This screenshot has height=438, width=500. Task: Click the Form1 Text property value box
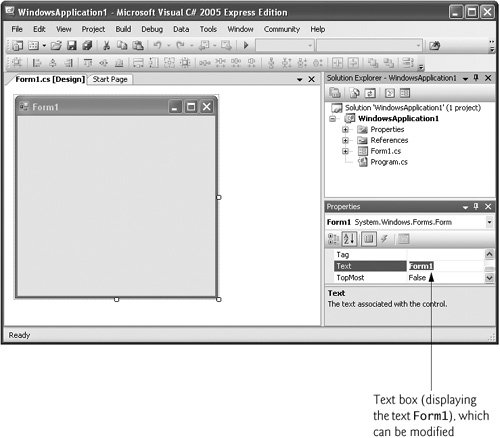click(446, 266)
